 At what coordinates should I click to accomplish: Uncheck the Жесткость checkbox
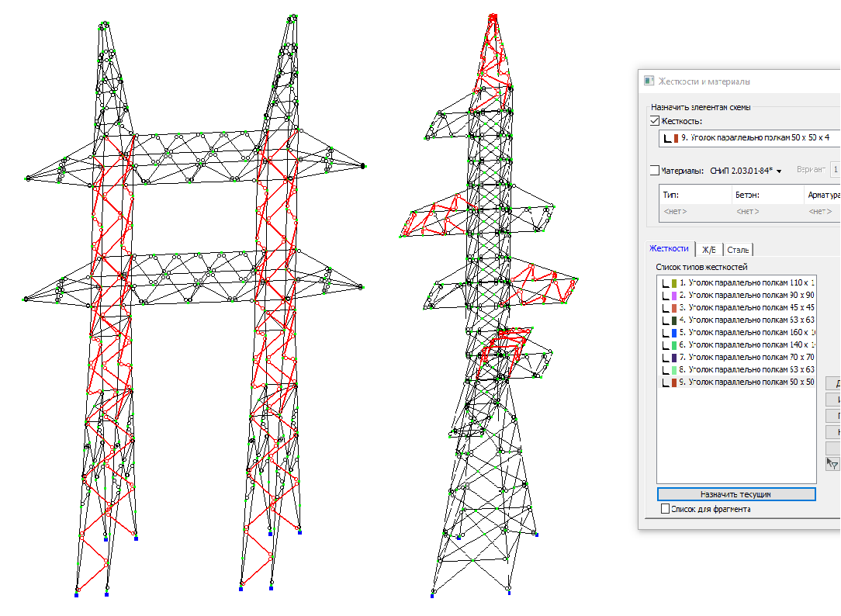point(654,122)
